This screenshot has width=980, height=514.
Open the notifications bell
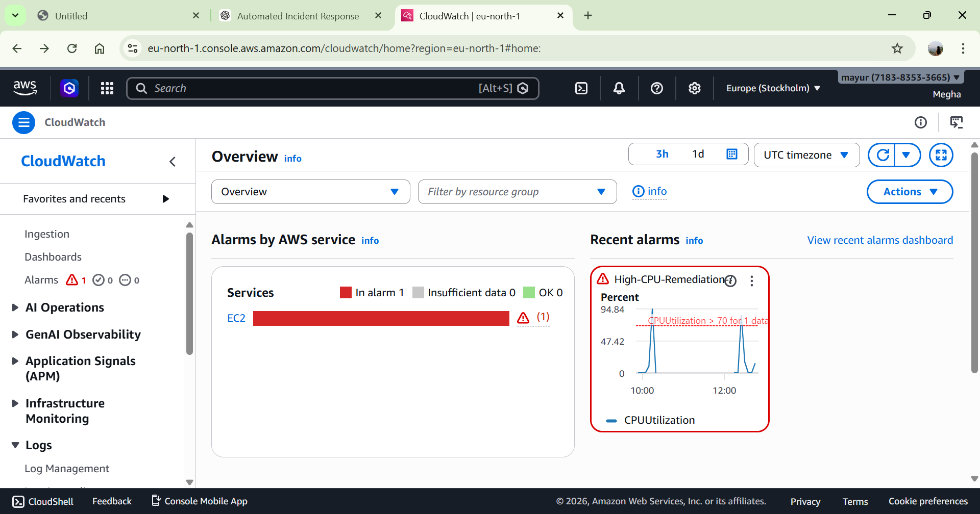click(x=619, y=88)
